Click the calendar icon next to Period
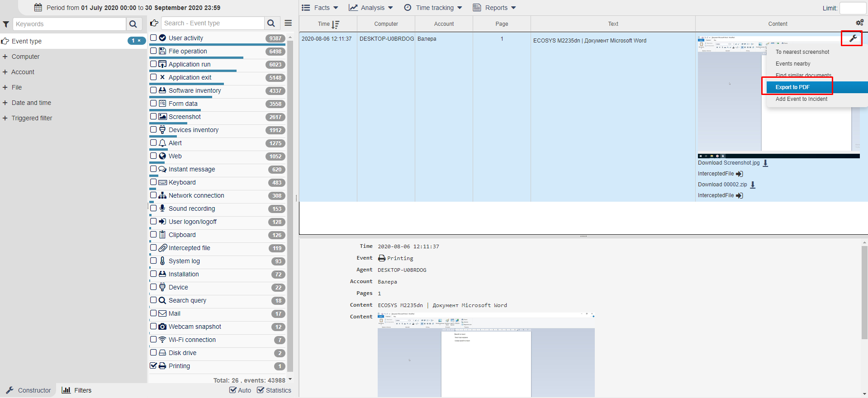This screenshot has height=398, width=868. coord(38,8)
